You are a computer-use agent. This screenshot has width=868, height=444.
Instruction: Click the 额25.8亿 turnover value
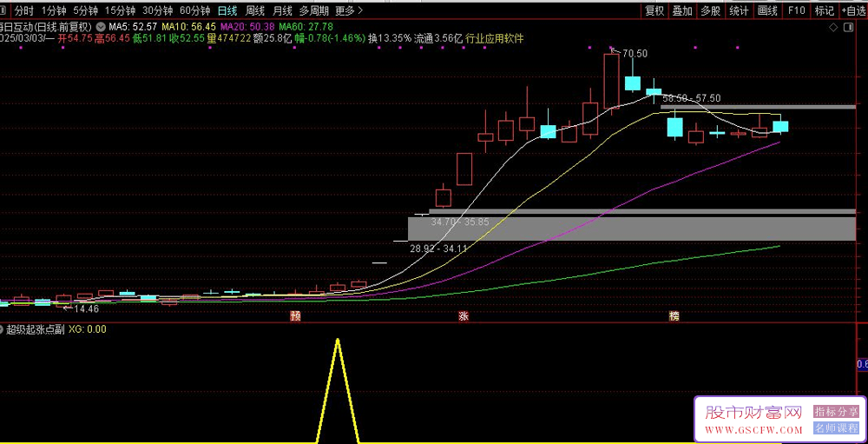click(x=272, y=38)
